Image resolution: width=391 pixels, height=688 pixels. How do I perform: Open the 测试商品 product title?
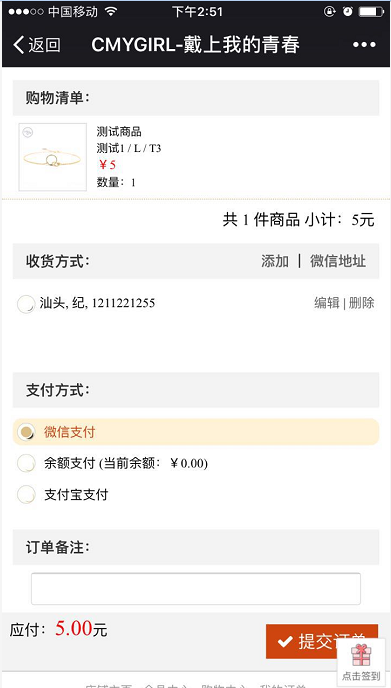pos(119,132)
